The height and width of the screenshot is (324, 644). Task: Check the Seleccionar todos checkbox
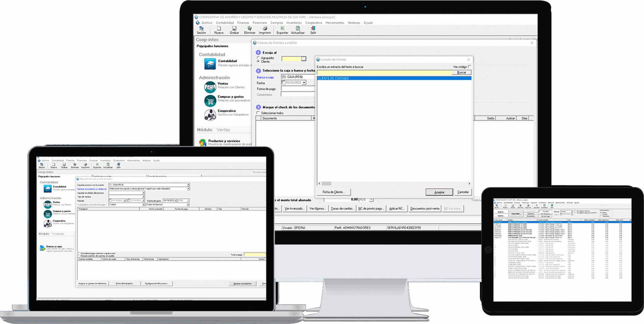pyautogui.click(x=258, y=113)
